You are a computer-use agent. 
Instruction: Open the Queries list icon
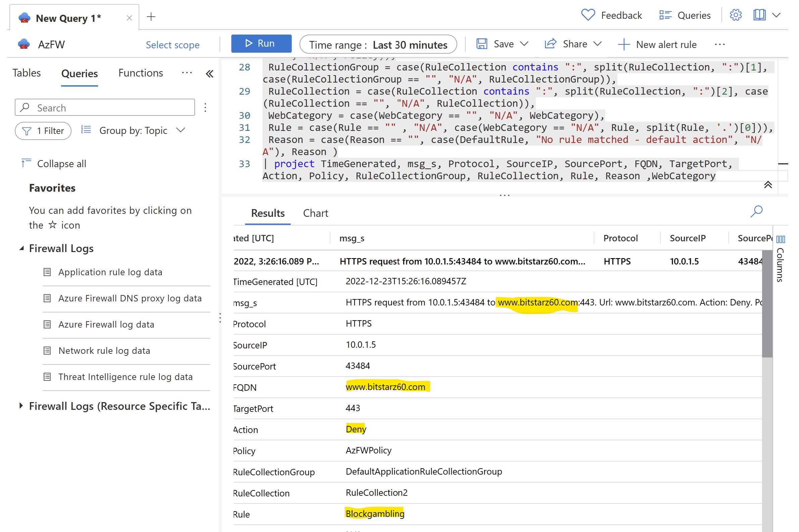pos(665,15)
